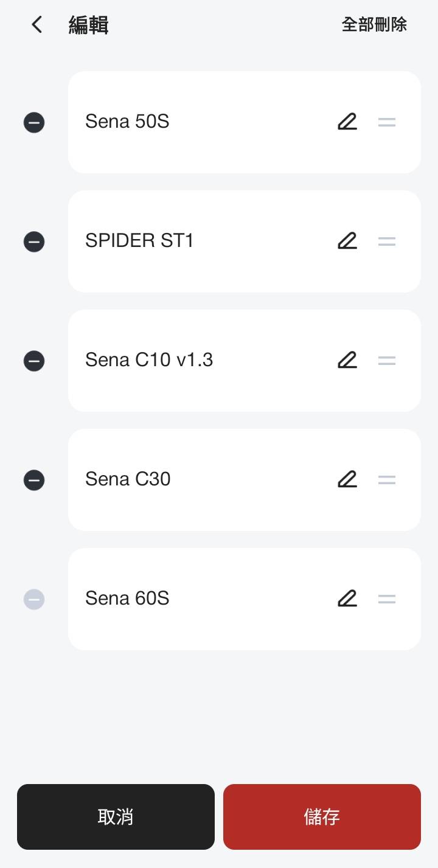Rename Sena 50S with the pencil icon
The image size is (438, 868).
tap(347, 122)
